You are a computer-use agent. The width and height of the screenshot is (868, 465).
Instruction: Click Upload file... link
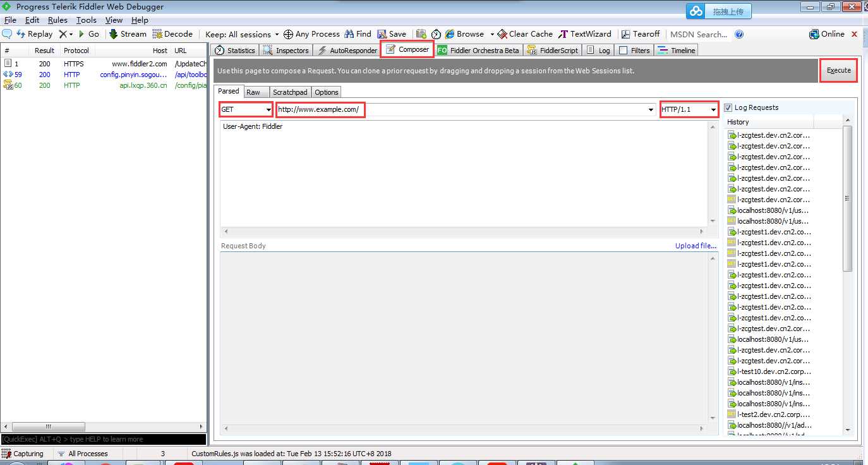pos(696,246)
